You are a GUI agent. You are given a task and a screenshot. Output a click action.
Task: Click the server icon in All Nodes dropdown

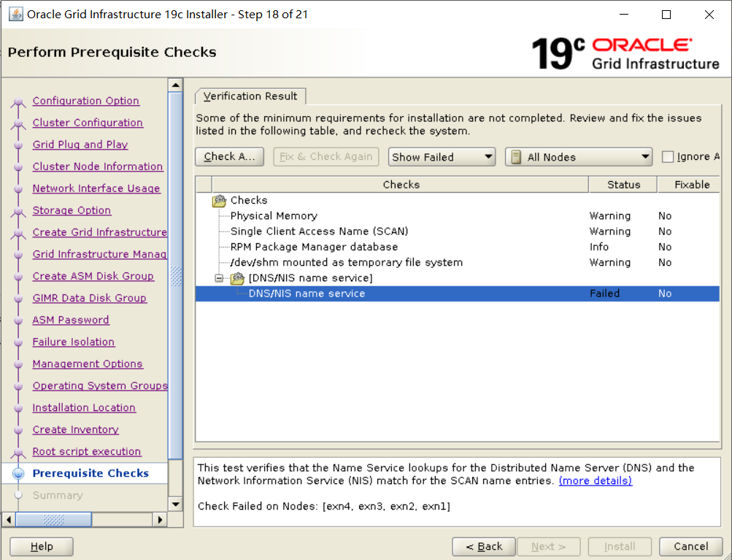[x=516, y=157]
